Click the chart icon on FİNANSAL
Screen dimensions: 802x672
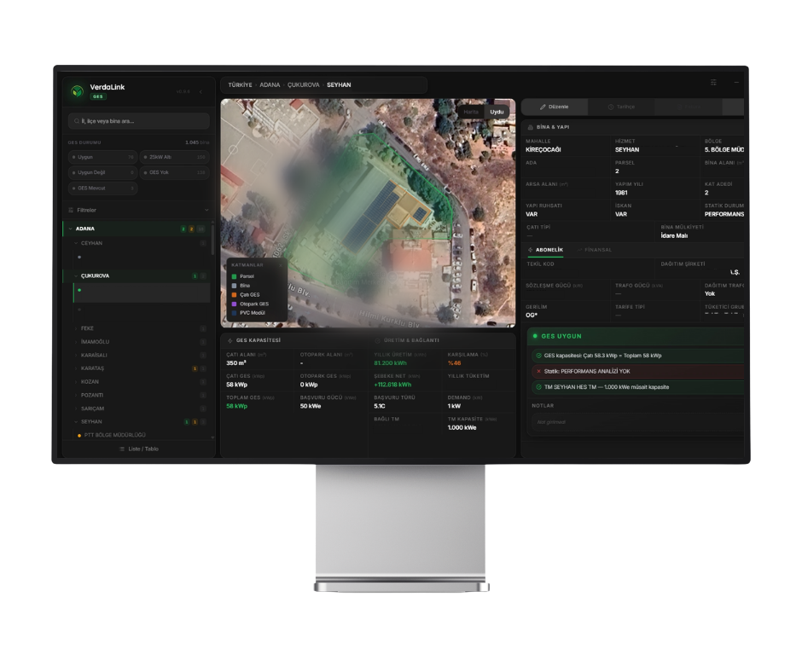tap(580, 250)
